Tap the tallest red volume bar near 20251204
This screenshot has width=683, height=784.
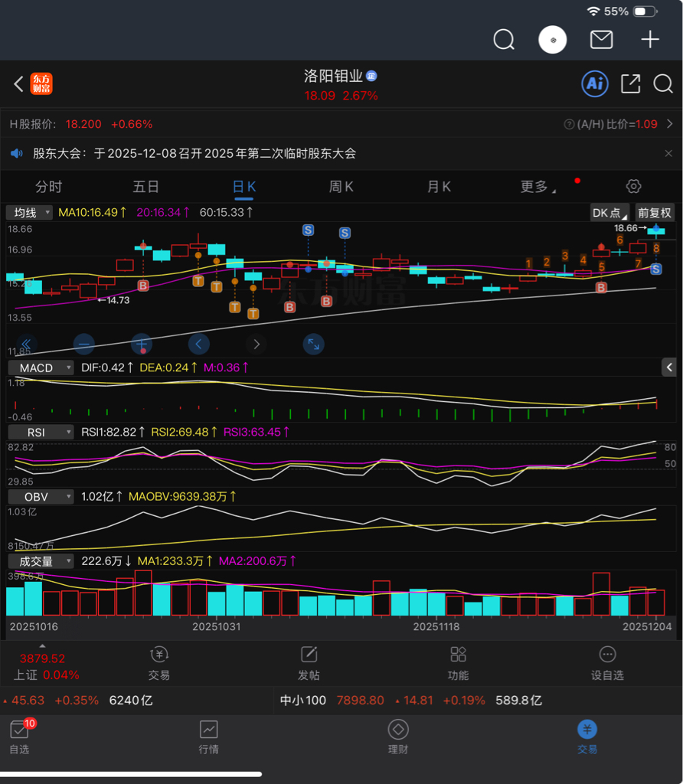point(601,594)
